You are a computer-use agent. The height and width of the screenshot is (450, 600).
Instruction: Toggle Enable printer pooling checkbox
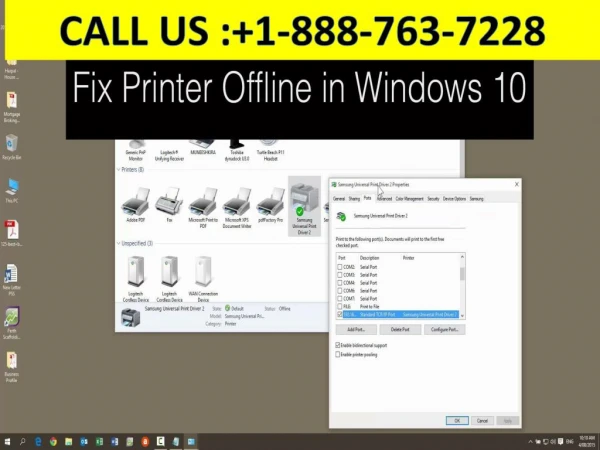338,355
